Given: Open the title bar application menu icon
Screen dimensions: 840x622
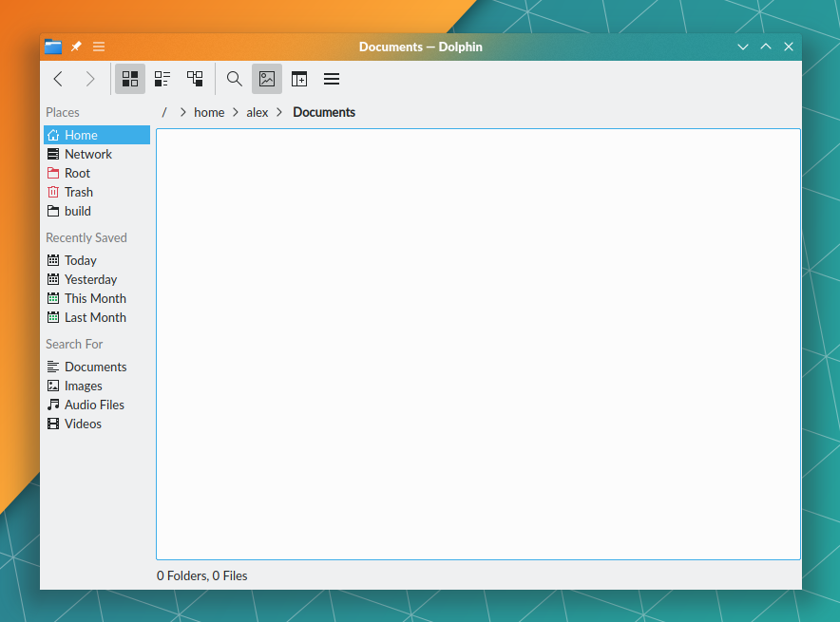Looking at the screenshot, I should point(99,47).
